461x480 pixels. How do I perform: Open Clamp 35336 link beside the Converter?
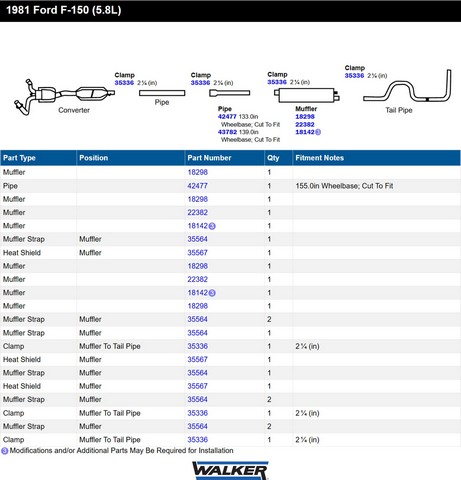coord(124,83)
